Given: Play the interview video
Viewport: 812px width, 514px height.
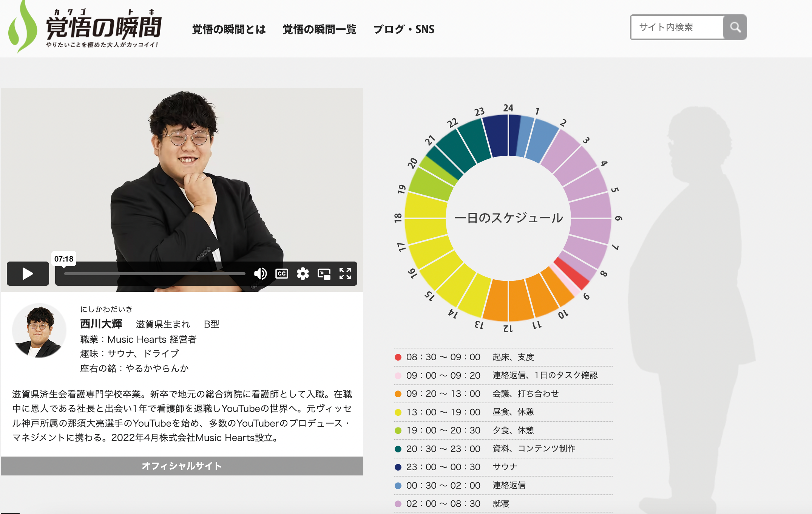Looking at the screenshot, I should click(x=28, y=273).
